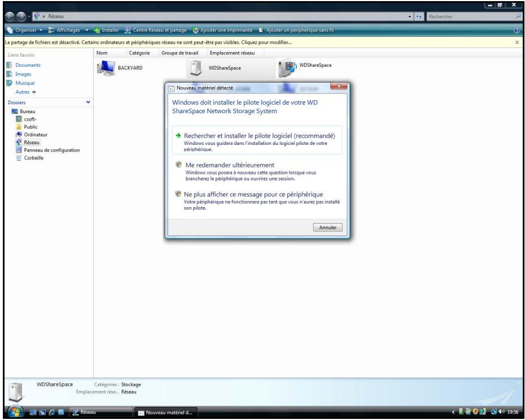The height and width of the screenshot is (420, 525).
Task: Open Documents in favorite links
Action: pos(28,65)
